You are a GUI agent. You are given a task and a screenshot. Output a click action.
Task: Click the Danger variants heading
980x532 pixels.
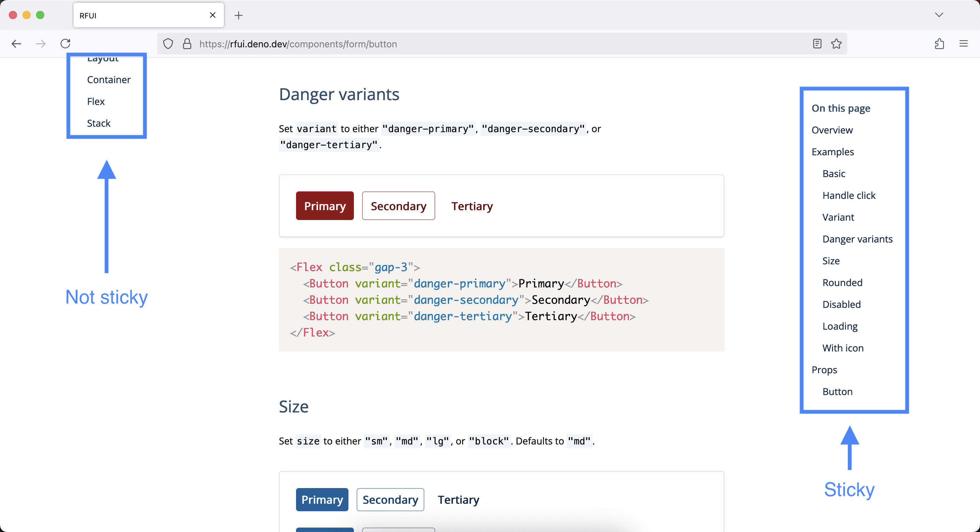(x=339, y=94)
